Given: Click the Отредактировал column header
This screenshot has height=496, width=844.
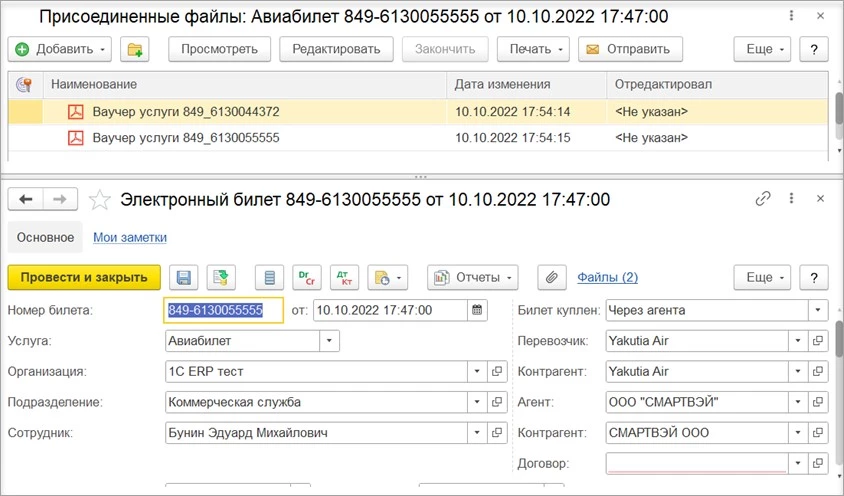Looking at the screenshot, I should [x=718, y=85].
